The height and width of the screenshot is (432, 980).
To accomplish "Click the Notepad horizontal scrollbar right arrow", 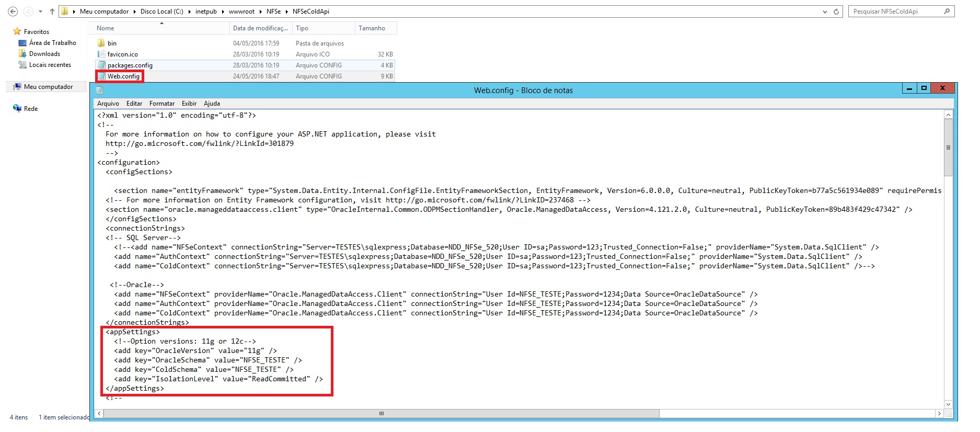I will pos(939,413).
